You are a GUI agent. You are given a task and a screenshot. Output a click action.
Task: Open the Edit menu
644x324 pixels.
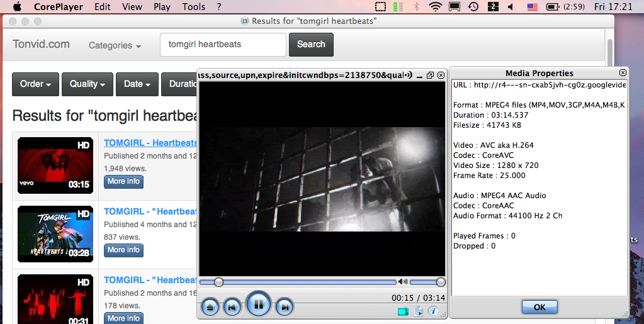[x=102, y=6]
